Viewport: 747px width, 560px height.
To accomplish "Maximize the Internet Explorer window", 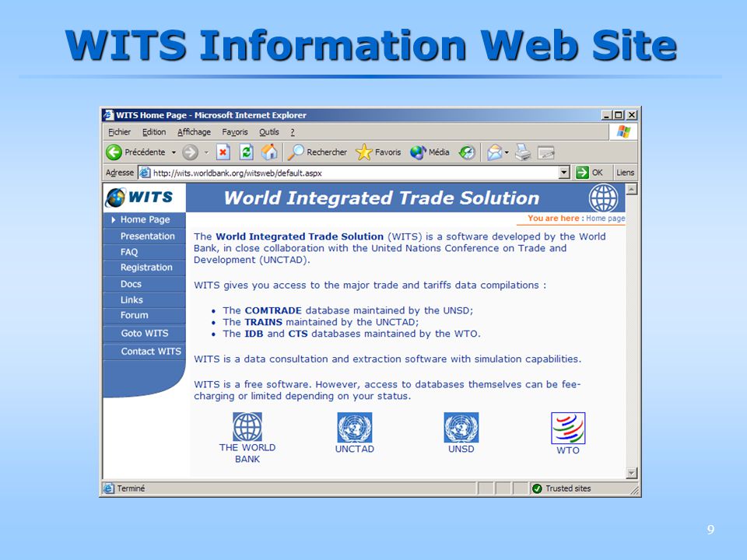I will pyautogui.click(x=618, y=115).
